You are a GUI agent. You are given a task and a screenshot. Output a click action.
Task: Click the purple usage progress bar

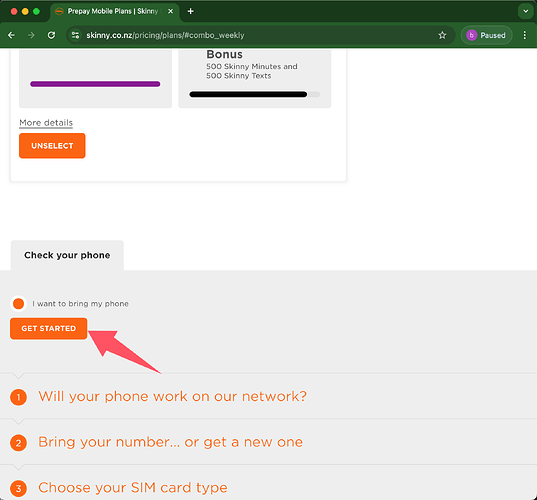pos(95,84)
